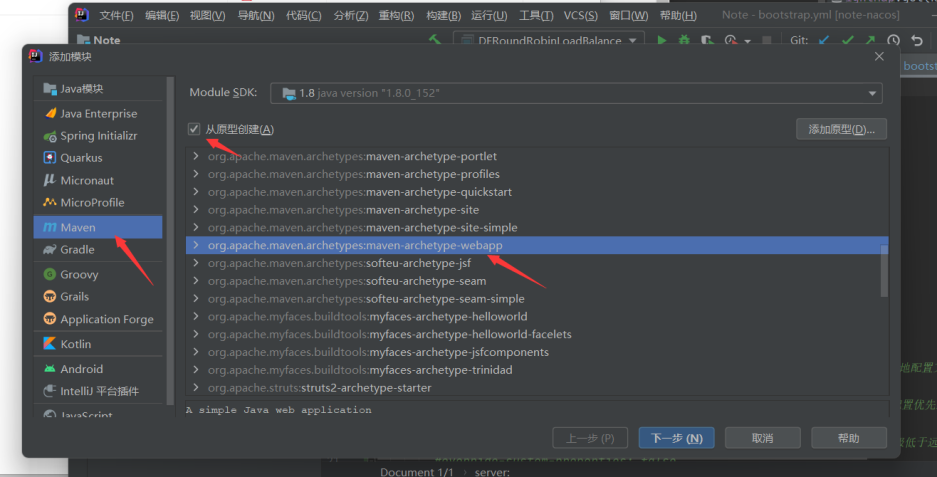The image size is (937, 477).
Task: Click the disabled stop icon in IDE toolbar
Action: (767, 40)
